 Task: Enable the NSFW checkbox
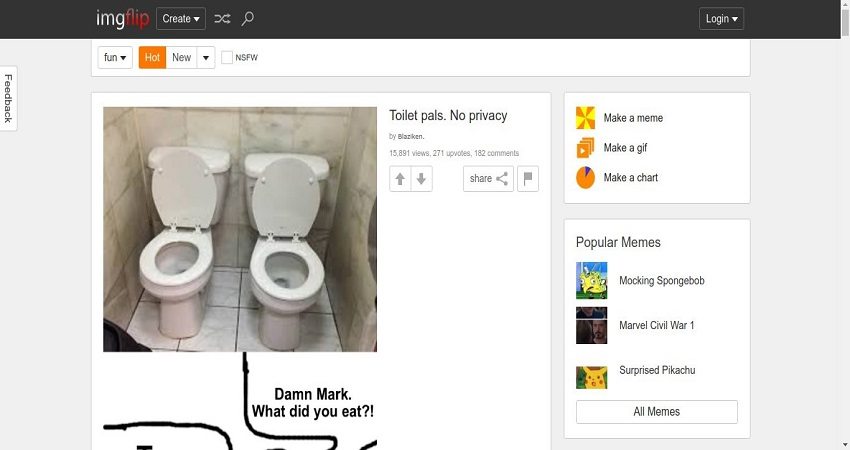tap(227, 58)
